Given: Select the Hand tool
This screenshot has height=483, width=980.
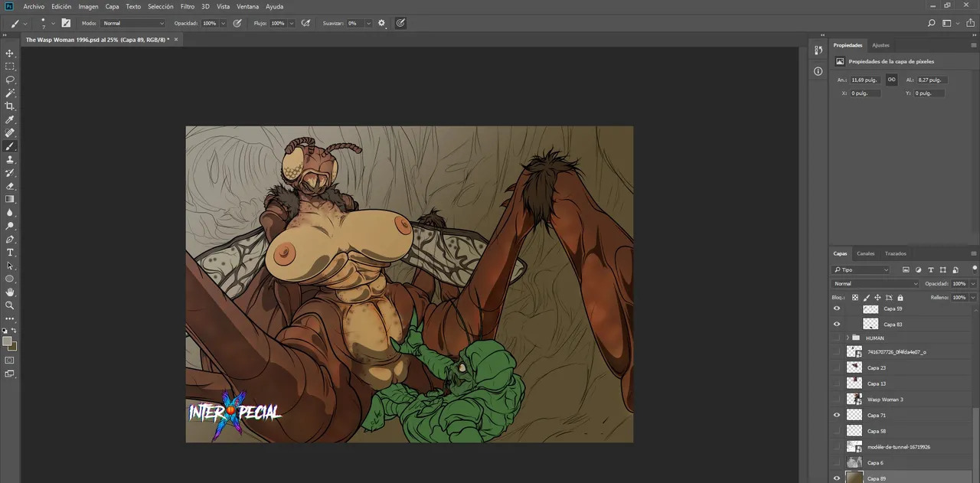Looking at the screenshot, I should [10, 292].
